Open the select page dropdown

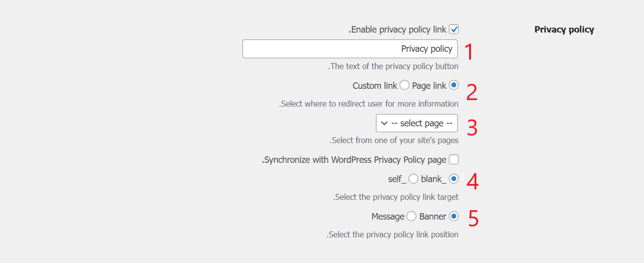point(417,123)
